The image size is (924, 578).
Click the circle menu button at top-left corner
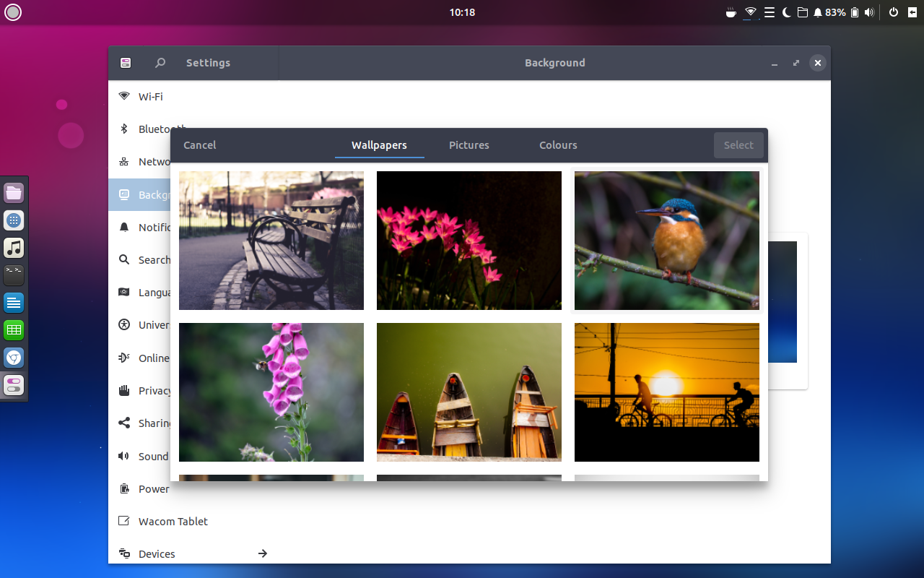(x=13, y=12)
